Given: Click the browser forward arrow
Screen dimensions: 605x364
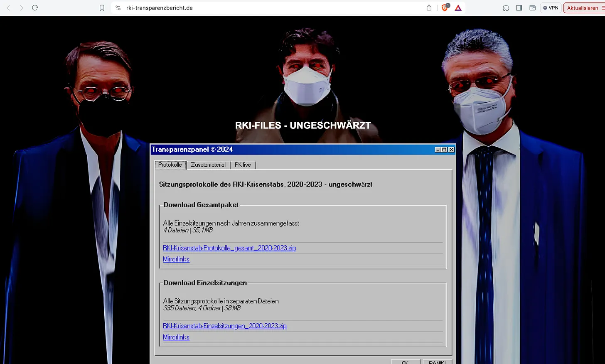Looking at the screenshot, I should pos(22,8).
